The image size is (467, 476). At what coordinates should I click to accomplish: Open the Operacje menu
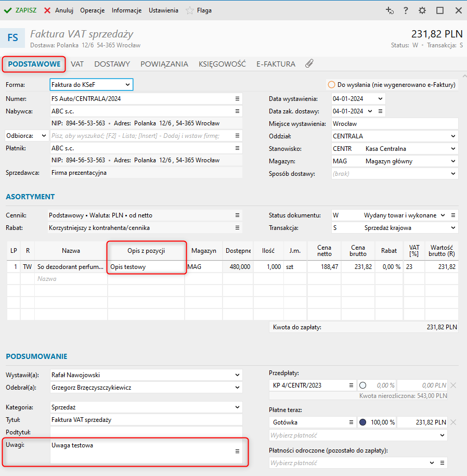93,10
